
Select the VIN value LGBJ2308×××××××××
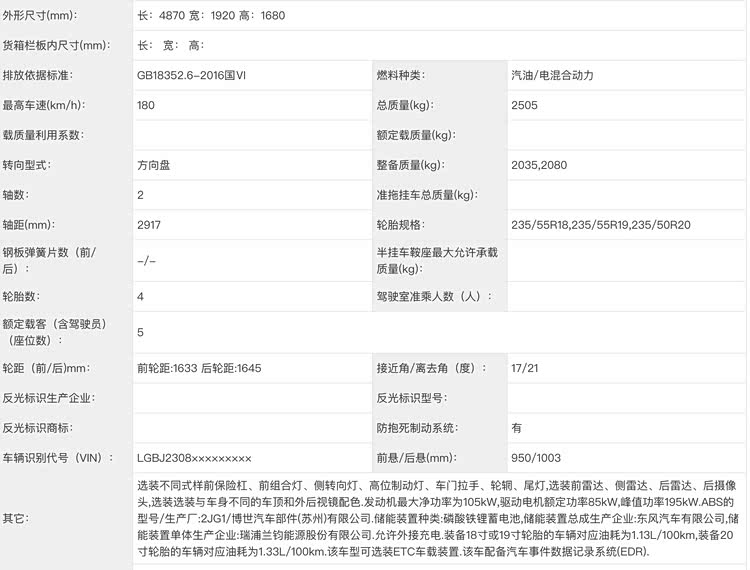click(x=194, y=458)
